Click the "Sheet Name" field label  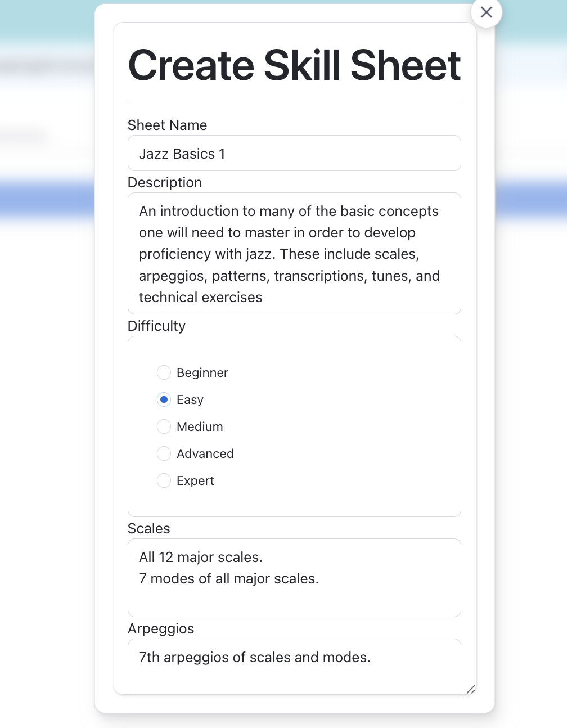(x=167, y=125)
